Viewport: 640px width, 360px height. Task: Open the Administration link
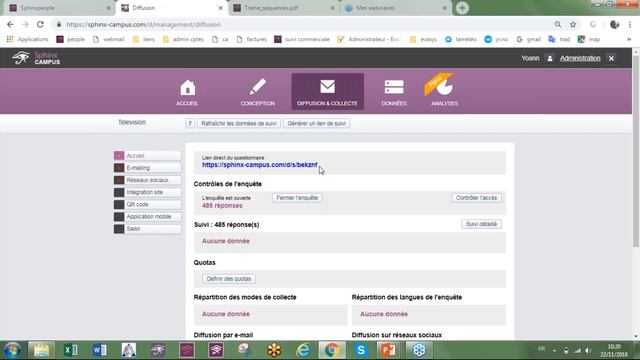coord(580,58)
